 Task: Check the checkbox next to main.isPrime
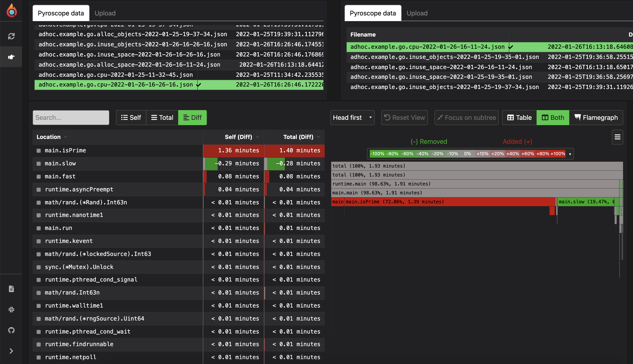point(39,151)
